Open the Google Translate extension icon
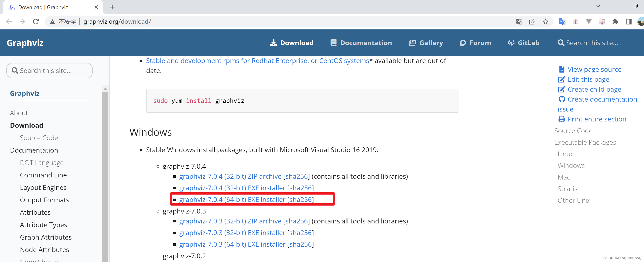The height and width of the screenshot is (262, 644). point(562,22)
